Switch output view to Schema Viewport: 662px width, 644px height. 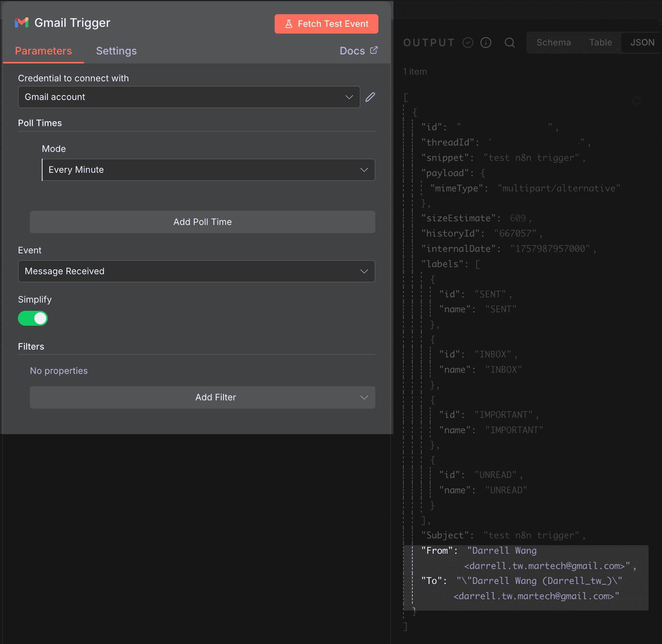554,43
